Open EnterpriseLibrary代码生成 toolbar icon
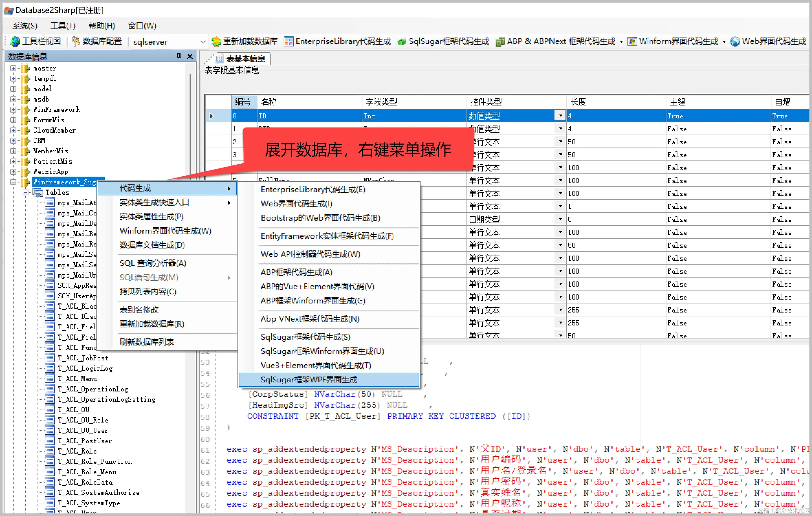The image size is (812, 516). pos(289,41)
